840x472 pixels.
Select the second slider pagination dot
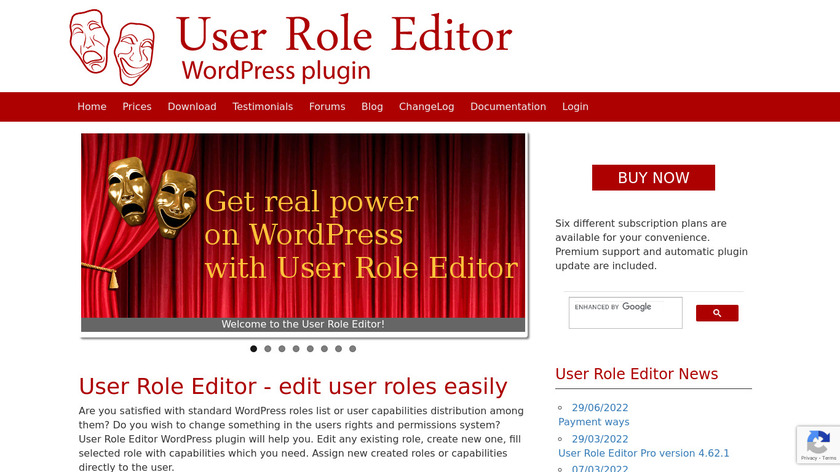point(268,349)
